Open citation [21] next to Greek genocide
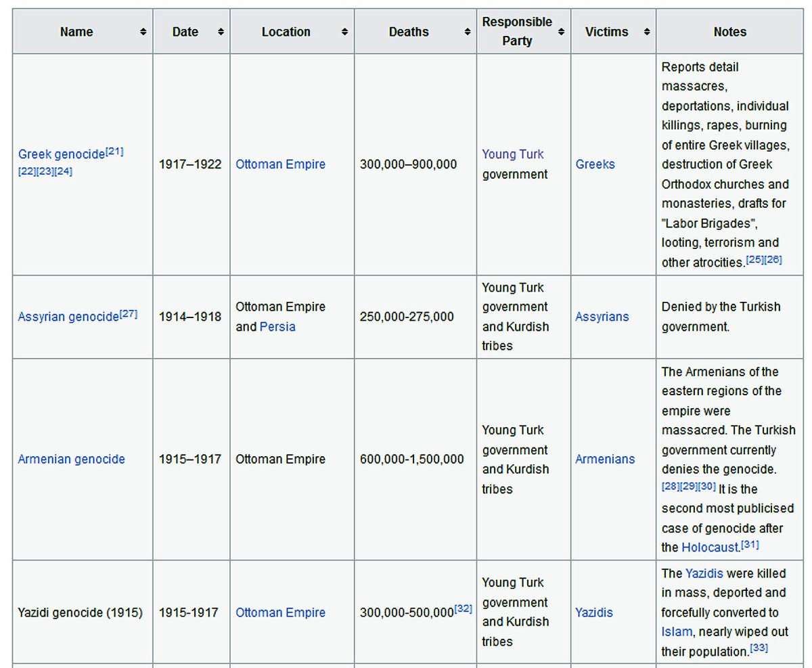Viewport: 812px width, 668px height. tap(114, 151)
